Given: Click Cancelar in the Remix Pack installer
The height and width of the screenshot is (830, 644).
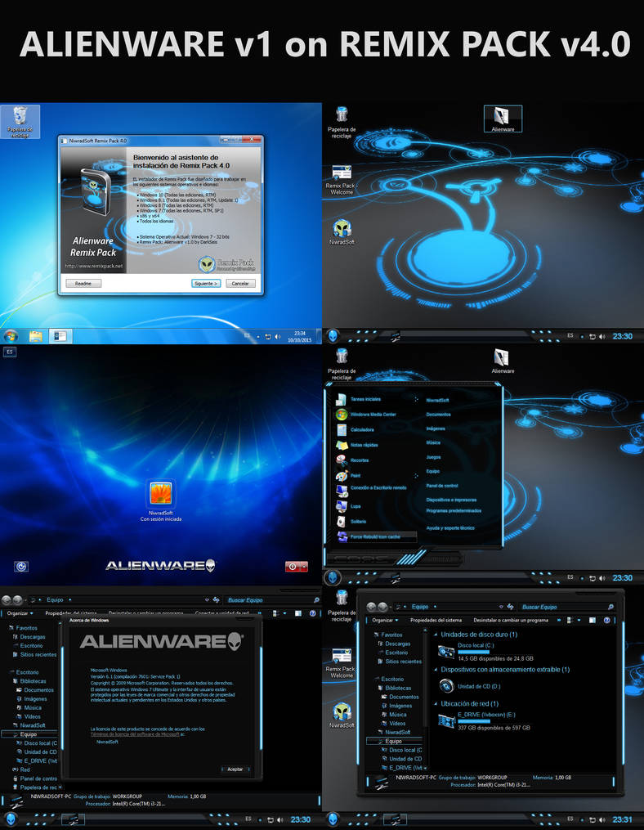Looking at the screenshot, I should point(240,283).
